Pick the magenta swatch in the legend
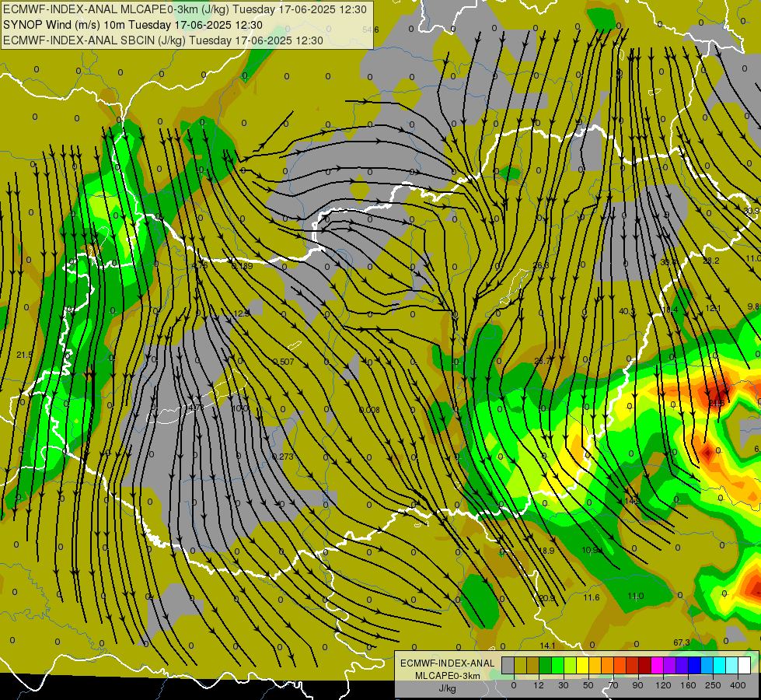The width and height of the screenshot is (761, 700). pos(658,665)
